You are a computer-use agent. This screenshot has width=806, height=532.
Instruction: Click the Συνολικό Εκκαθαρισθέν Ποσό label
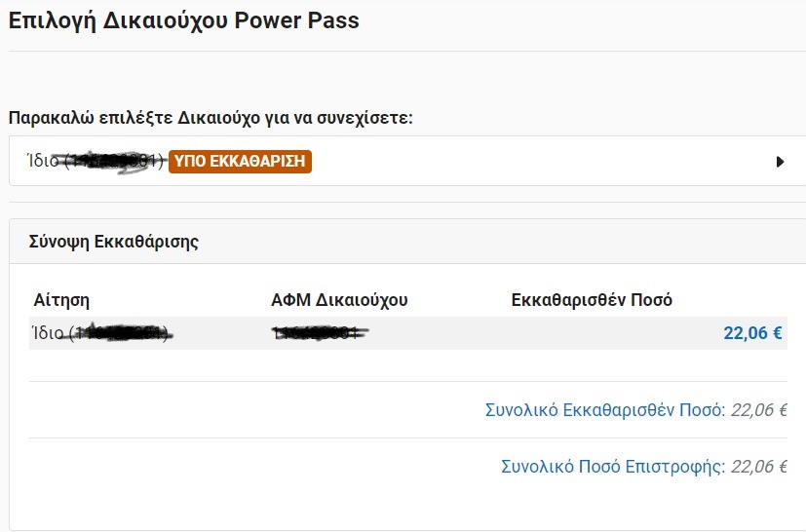[x=605, y=410]
